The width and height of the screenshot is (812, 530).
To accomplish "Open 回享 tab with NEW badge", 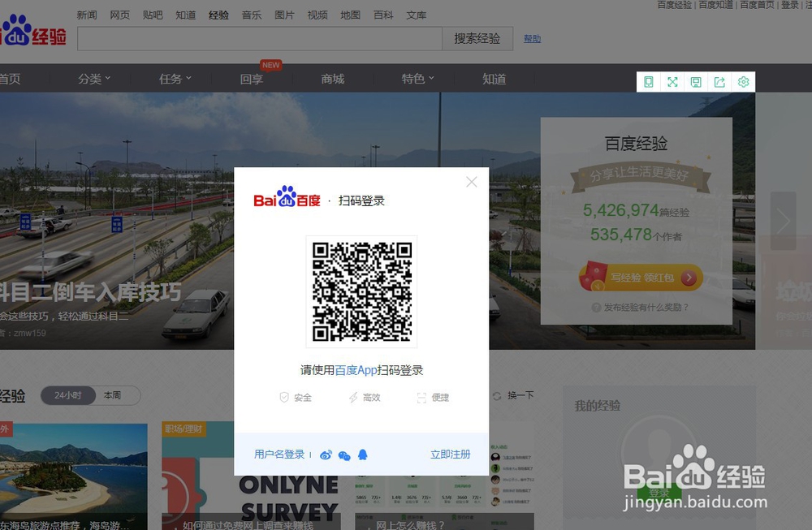I will point(252,79).
